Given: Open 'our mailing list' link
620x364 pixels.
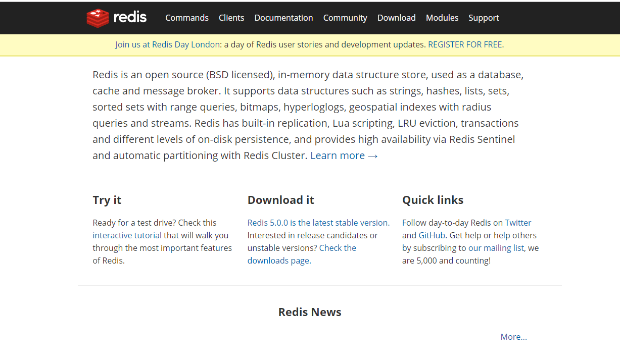Looking at the screenshot, I should pyautogui.click(x=496, y=248).
